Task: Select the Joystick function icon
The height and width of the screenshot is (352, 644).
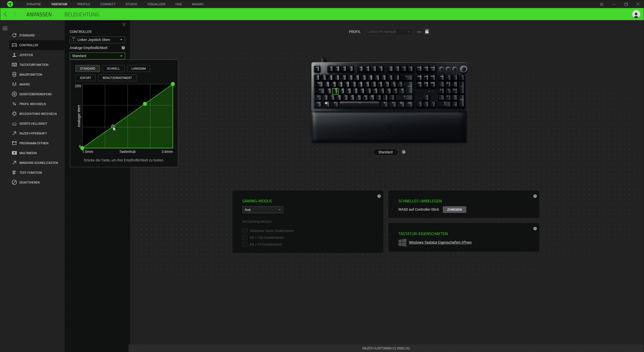Action: coord(14,55)
